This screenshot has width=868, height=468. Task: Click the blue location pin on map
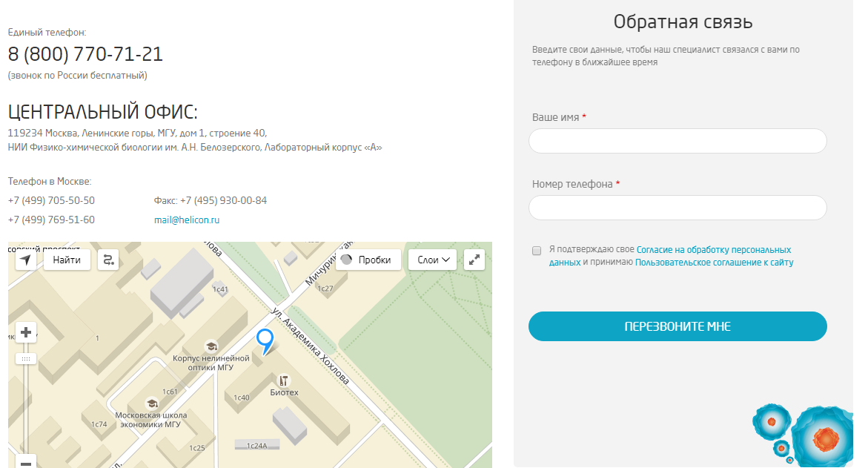265,341
